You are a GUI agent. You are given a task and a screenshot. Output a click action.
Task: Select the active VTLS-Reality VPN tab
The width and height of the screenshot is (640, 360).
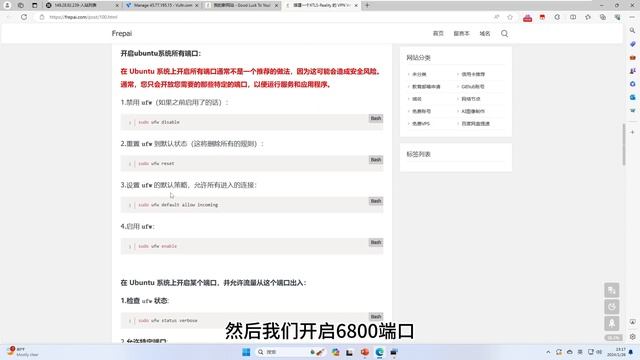(321, 5)
